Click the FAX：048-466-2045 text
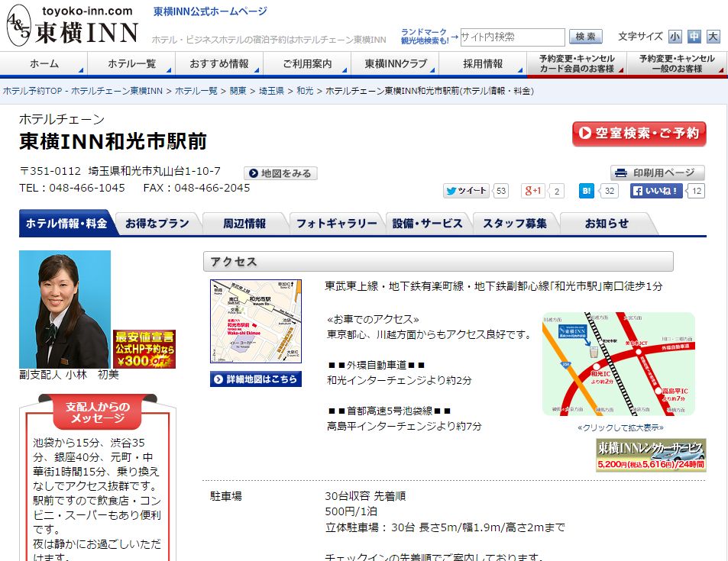 point(196,188)
